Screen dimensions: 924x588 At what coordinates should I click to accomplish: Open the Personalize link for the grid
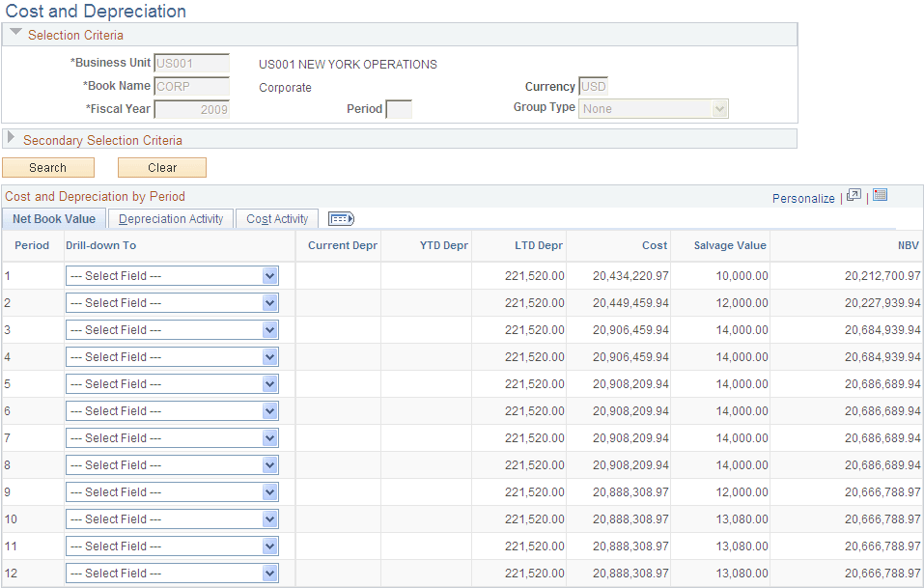803,198
